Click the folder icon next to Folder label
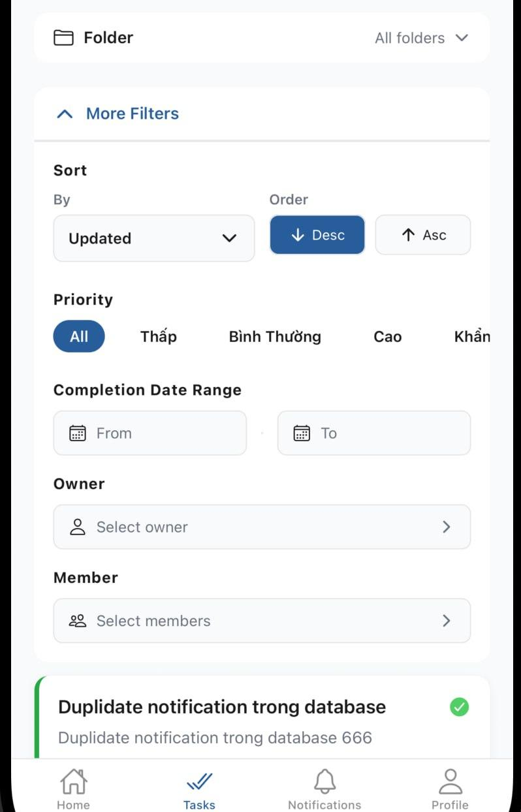The height and width of the screenshot is (812, 521). coord(63,37)
